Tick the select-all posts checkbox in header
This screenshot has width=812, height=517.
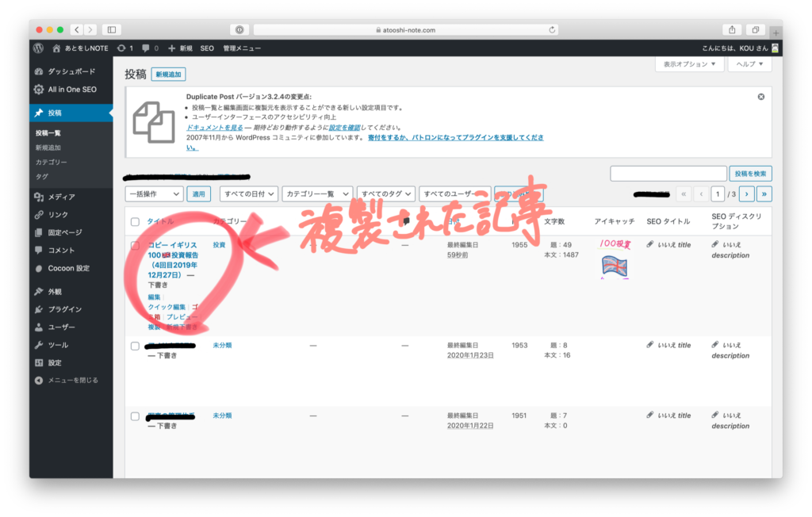click(x=135, y=221)
